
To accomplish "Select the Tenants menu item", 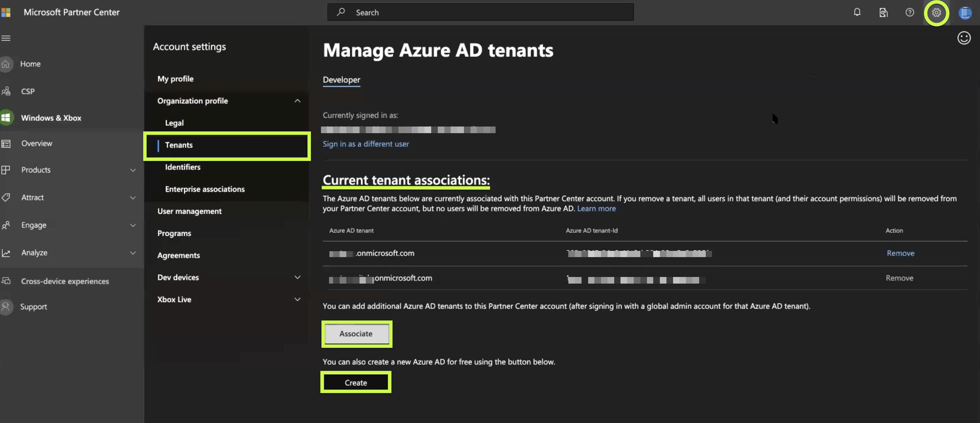I will click(x=227, y=145).
